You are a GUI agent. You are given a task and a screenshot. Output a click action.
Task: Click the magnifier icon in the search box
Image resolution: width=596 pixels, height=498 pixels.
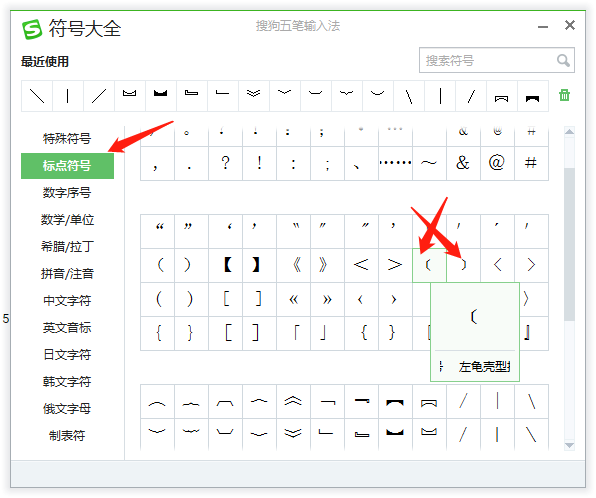point(563,60)
